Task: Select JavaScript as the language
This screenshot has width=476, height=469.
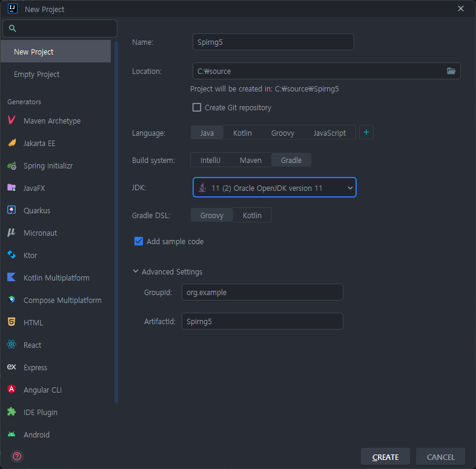Action: [x=329, y=133]
